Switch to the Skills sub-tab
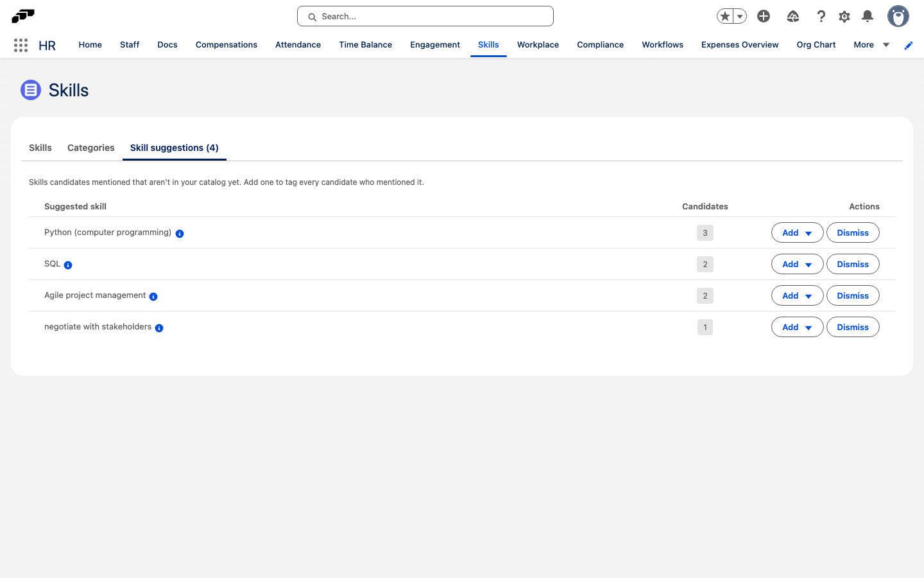 point(40,148)
